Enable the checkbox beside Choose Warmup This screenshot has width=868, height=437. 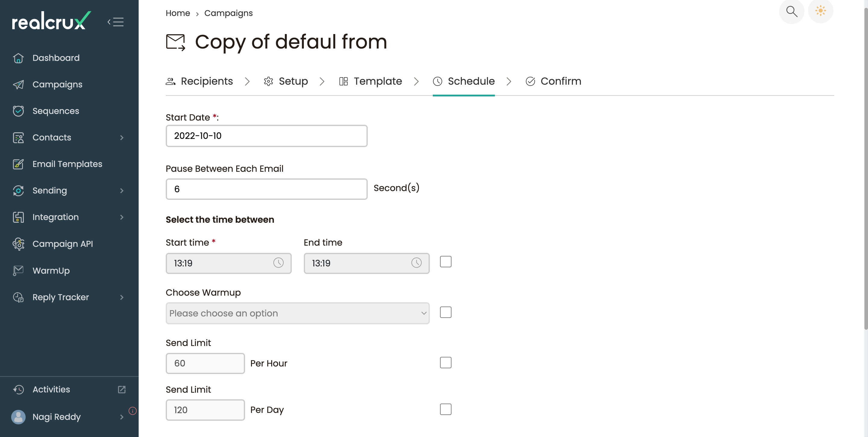point(445,312)
